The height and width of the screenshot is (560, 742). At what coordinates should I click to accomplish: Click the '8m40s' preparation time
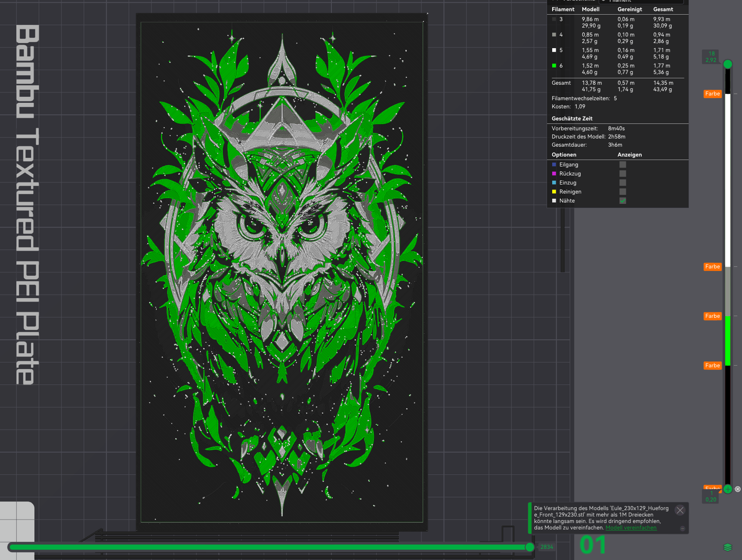(x=616, y=129)
